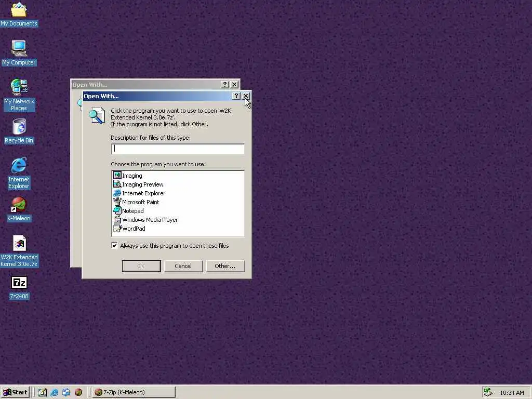Screen dimensions: 532x399
Task: Focus the file type description field
Action: pyautogui.click(x=178, y=149)
